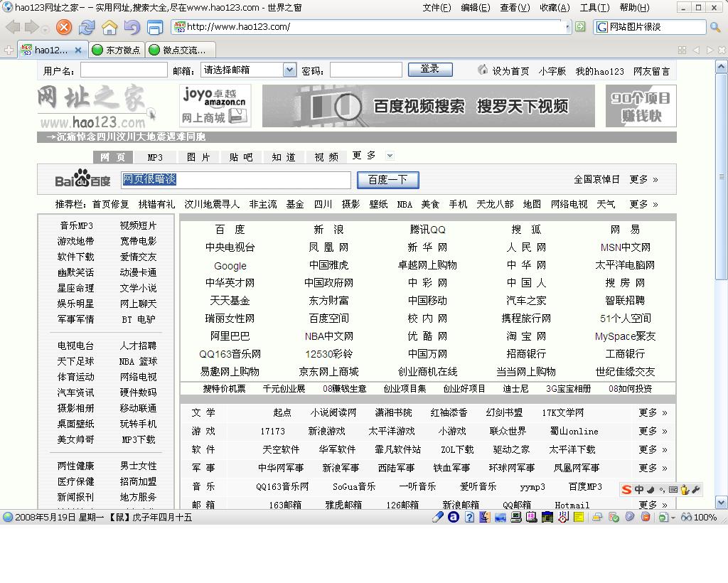
Task: Select the MP3 search tab
Action: coord(155,157)
